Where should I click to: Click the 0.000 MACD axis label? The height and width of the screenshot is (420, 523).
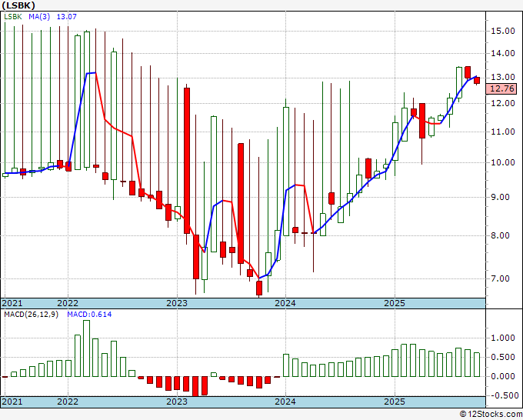(503, 376)
